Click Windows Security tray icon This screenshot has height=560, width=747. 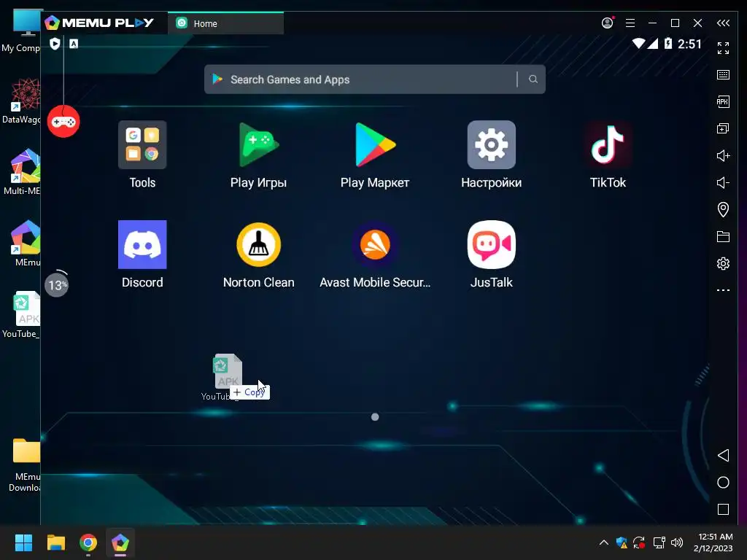622,542
